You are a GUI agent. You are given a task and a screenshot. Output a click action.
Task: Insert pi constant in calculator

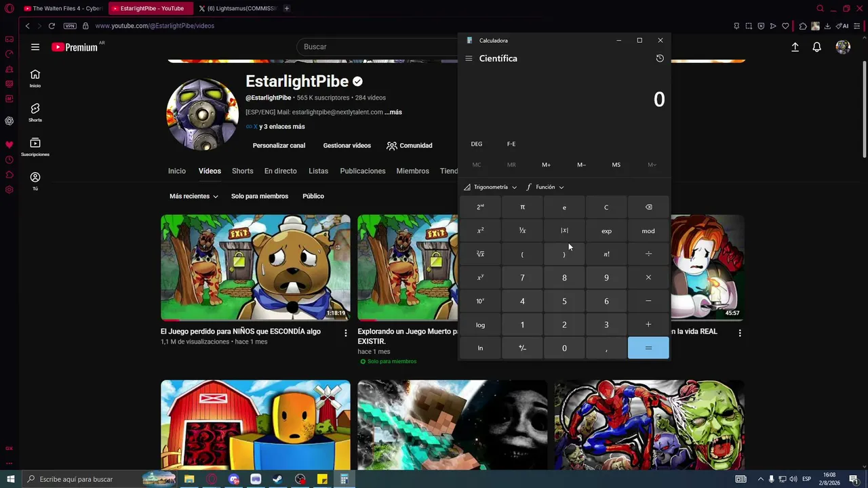click(x=522, y=207)
